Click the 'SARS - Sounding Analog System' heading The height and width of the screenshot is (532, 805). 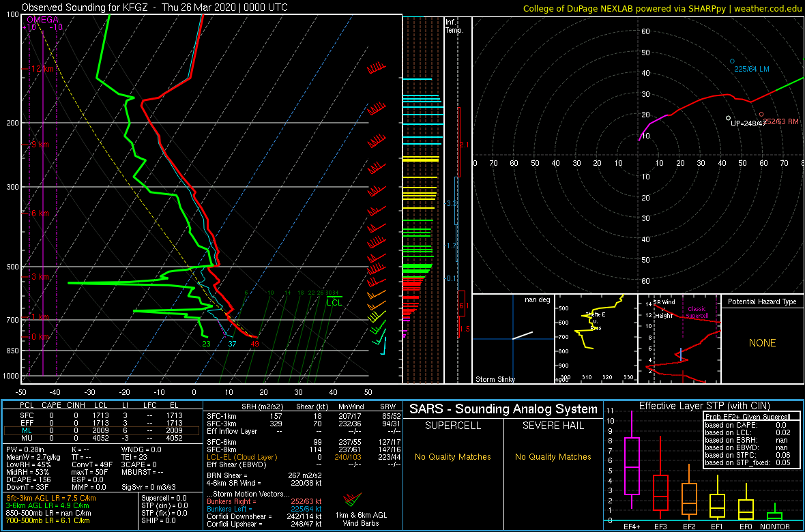(503, 409)
